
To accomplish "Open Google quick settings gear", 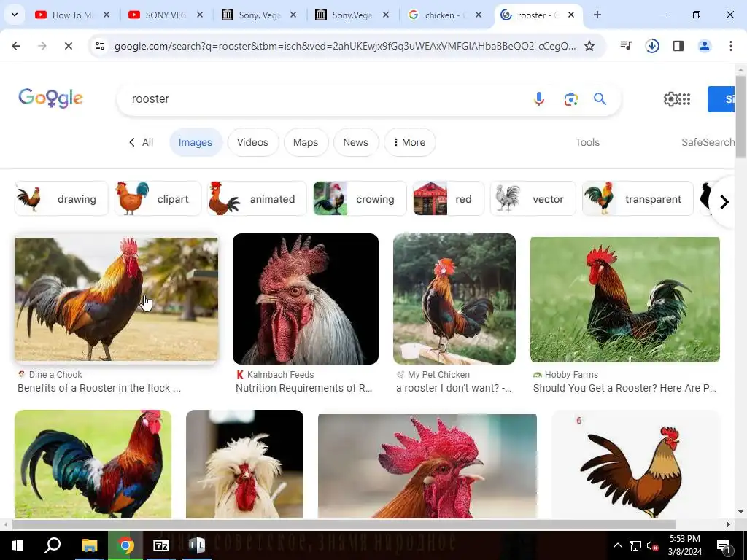I will click(670, 99).
